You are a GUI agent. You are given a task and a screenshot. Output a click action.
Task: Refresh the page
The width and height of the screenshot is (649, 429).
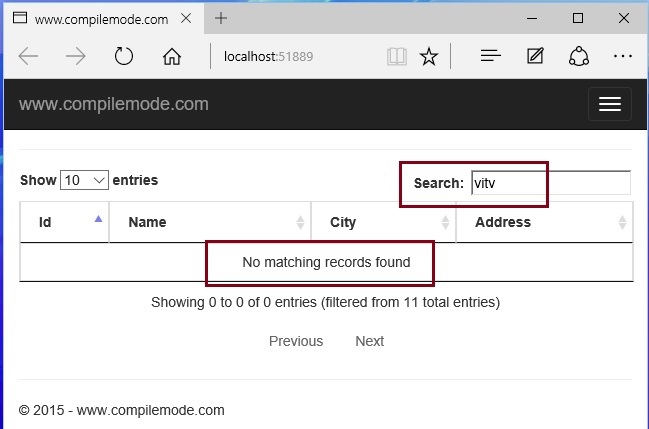pos(124,56)
